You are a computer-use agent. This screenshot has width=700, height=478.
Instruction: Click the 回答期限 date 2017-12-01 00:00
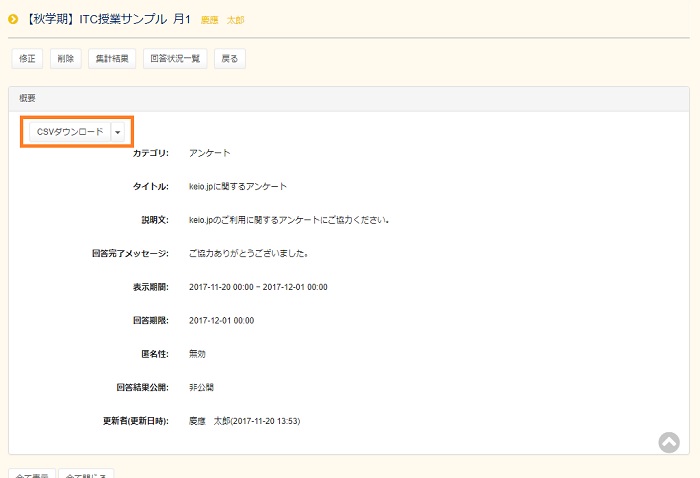tap(221, 321)
